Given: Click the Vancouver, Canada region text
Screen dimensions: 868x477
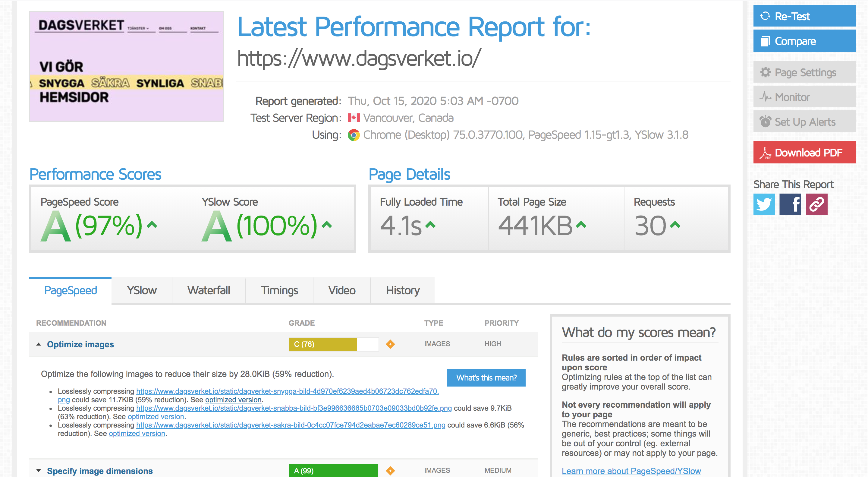Looking at the screenshot, I should [408, 118].
